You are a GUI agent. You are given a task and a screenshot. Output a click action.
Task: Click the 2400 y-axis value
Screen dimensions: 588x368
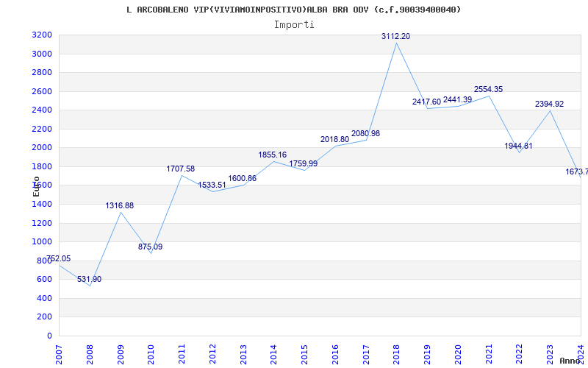pyautogui.click(x=42, y=110)
